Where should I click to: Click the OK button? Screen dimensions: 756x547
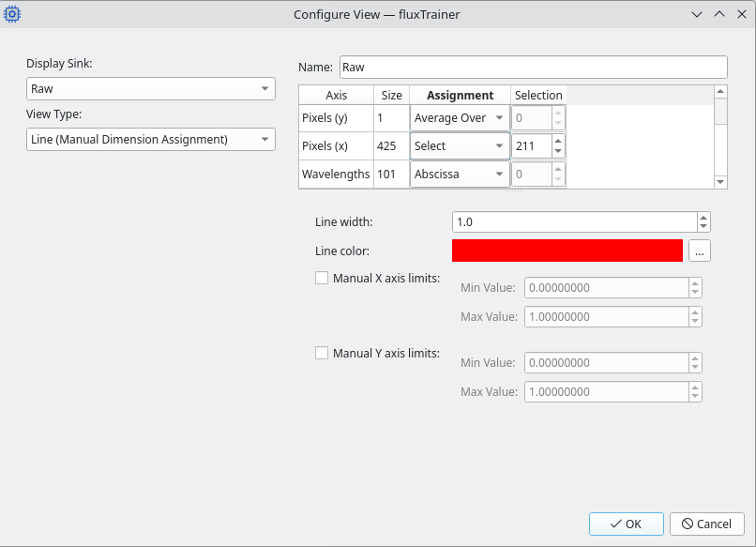coord(626,524)
